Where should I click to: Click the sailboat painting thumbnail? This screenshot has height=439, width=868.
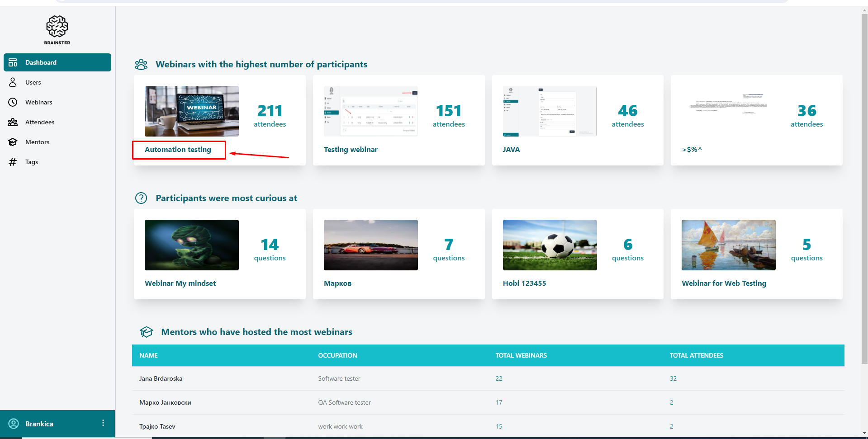pos(728,245)
